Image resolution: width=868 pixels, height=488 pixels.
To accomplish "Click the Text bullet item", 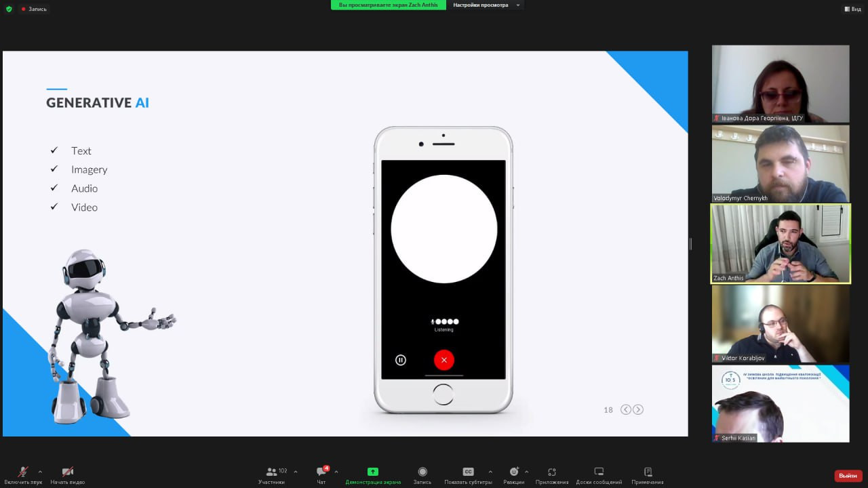I will click(81, 150).
